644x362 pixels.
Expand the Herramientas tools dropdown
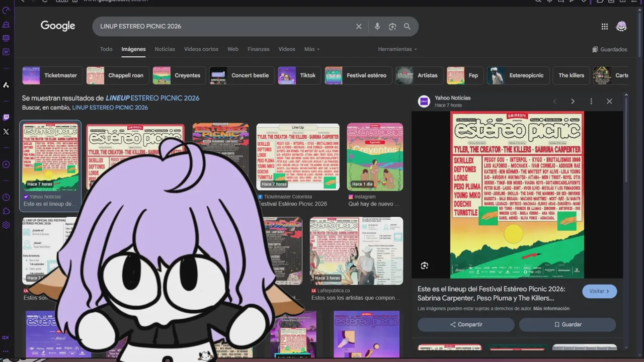[397, 49]
